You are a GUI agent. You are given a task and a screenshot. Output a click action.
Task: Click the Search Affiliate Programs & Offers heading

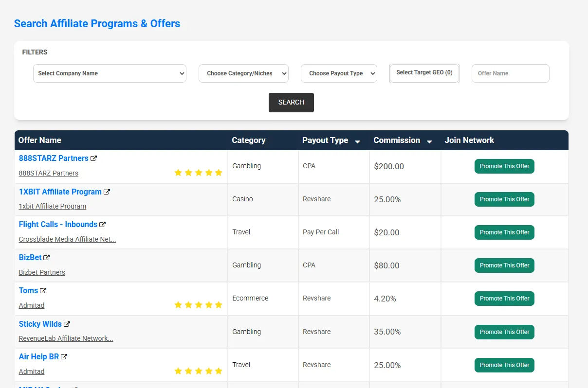click(97, 24)
